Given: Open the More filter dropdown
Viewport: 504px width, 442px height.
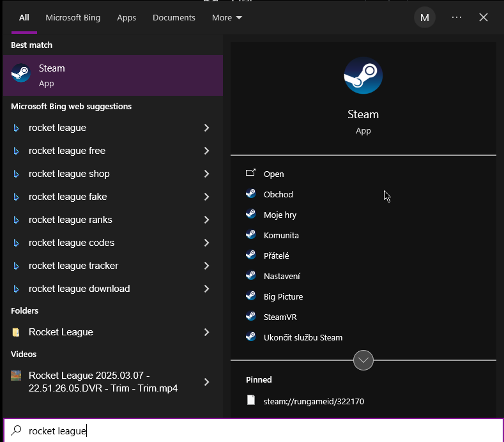Looking at the screenshot, I should click(x=227, y=17).
